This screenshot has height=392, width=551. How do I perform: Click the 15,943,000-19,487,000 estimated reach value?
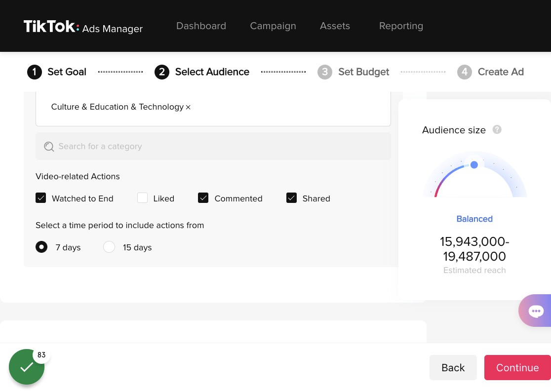click(474, 249)
